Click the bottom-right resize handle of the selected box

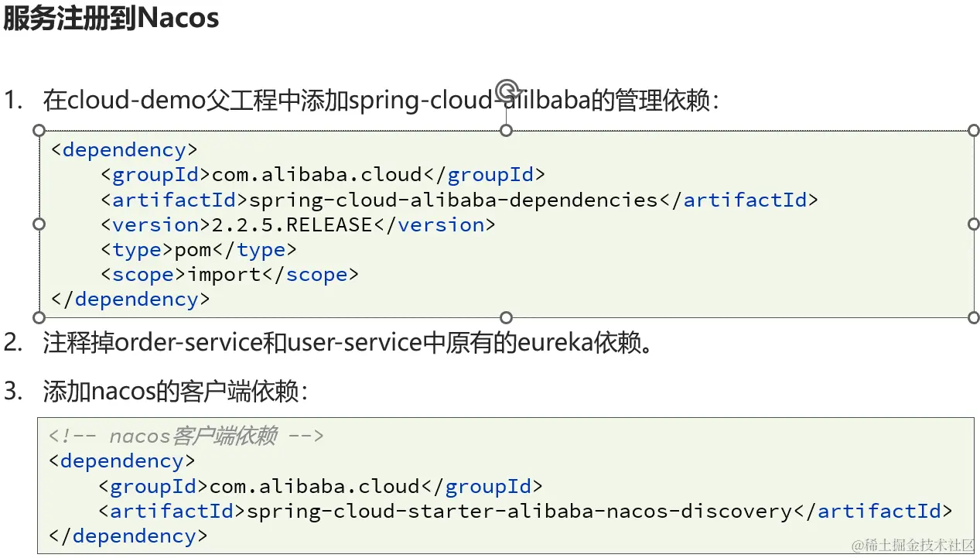coord(974,317)
